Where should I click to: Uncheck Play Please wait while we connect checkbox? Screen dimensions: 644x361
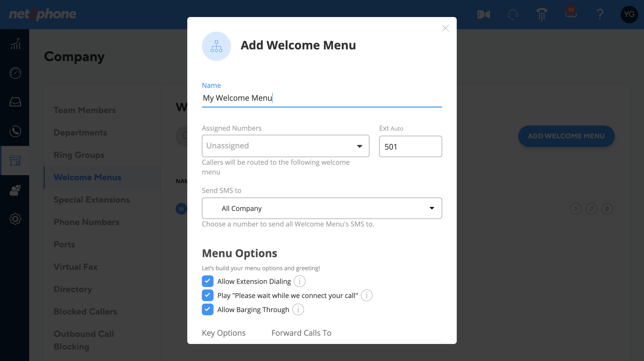click(x=207, y=295)
